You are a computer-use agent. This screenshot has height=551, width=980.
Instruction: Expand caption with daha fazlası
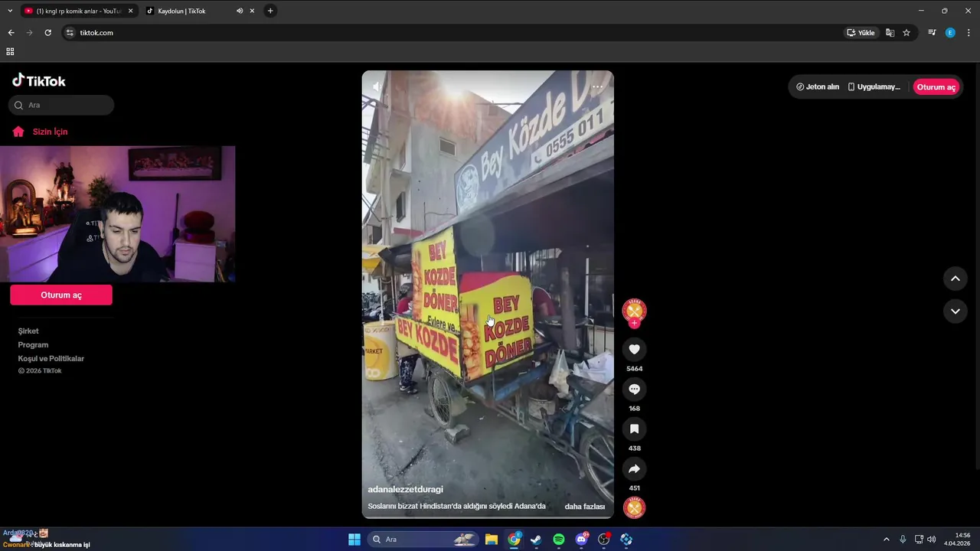[585, 507]
